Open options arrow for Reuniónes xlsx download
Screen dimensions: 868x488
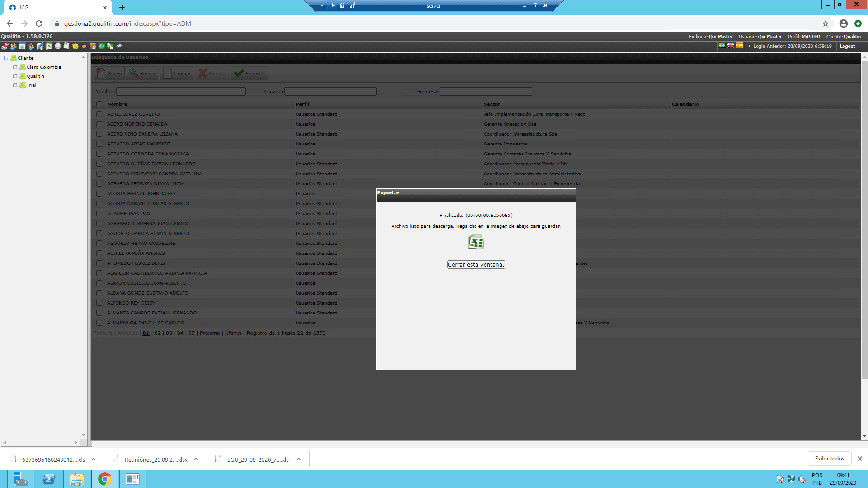click(196, 460)
